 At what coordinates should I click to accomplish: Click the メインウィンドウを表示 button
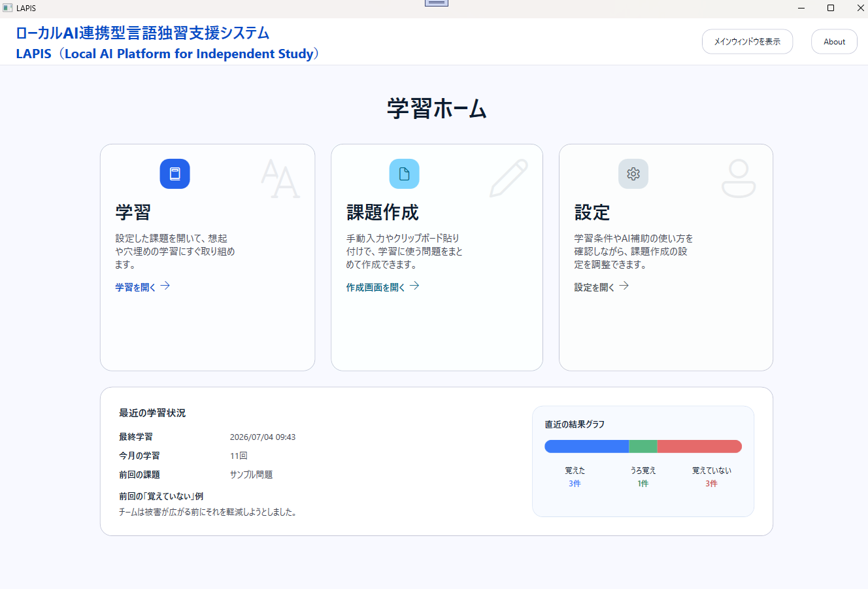click(747, 42)
